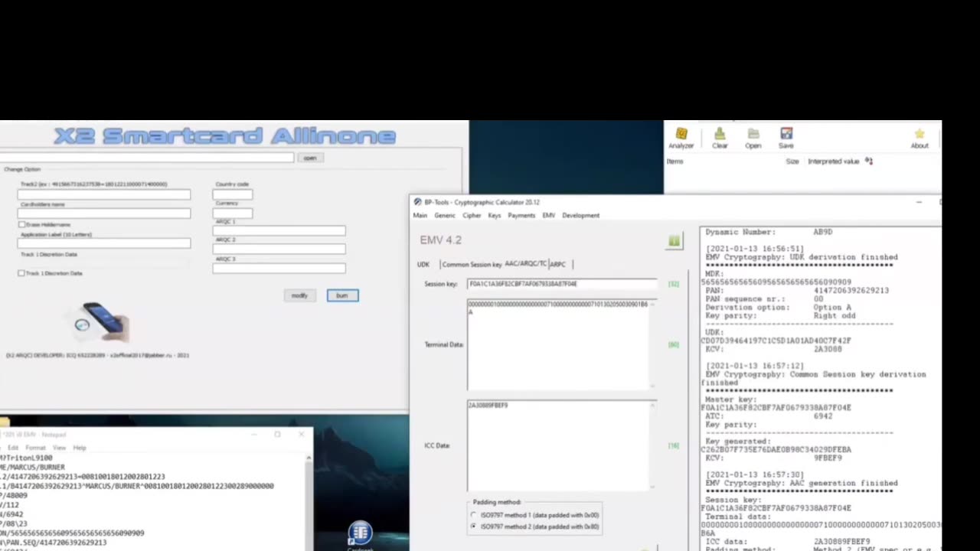This screenshot has height=551, width=980.
Task: Click the ARQC 1 input field
Action: (279, 231)
